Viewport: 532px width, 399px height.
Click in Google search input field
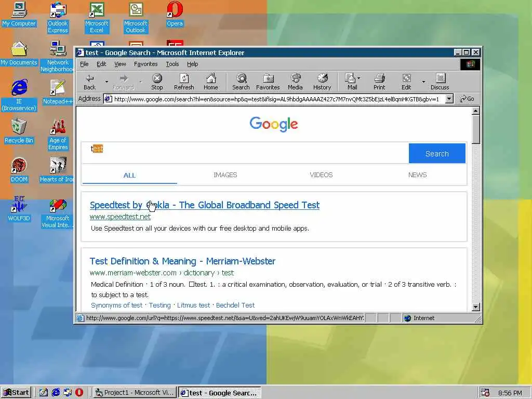[x=245, y=153]
